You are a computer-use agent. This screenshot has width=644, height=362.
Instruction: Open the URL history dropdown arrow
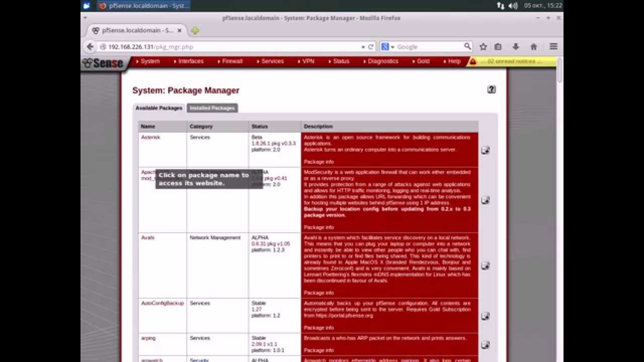363,47
